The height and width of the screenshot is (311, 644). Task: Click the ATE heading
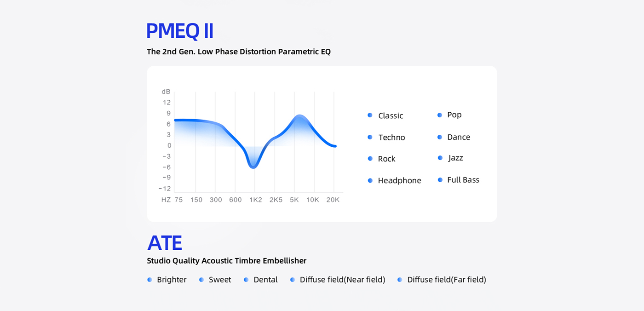click(165, 242)
